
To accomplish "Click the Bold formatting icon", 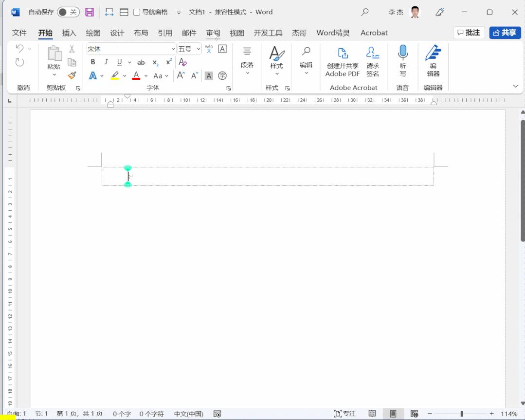I will (x=93, y=62).
